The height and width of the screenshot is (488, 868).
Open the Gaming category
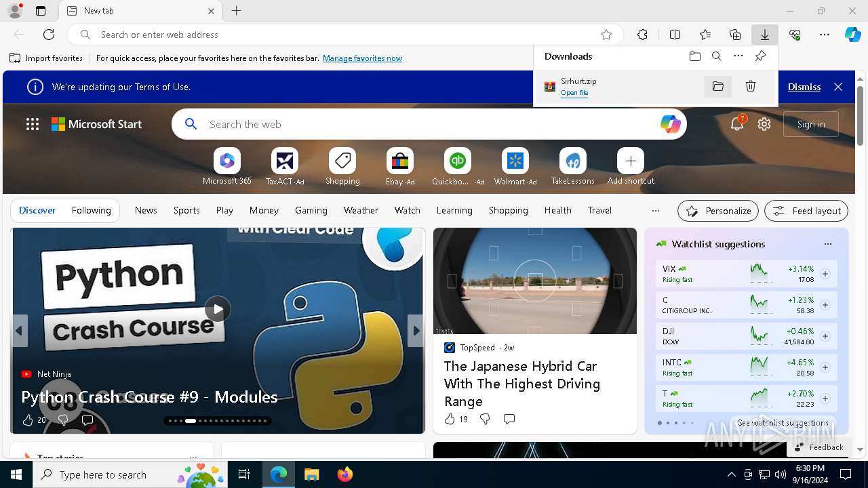click(x=311, y=210)
